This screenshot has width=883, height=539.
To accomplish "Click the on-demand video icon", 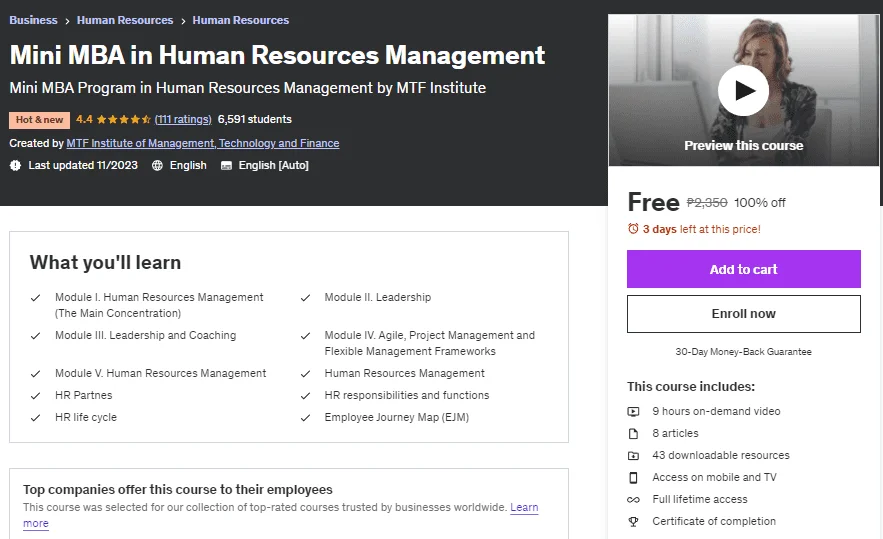I will tap(634, 412).
